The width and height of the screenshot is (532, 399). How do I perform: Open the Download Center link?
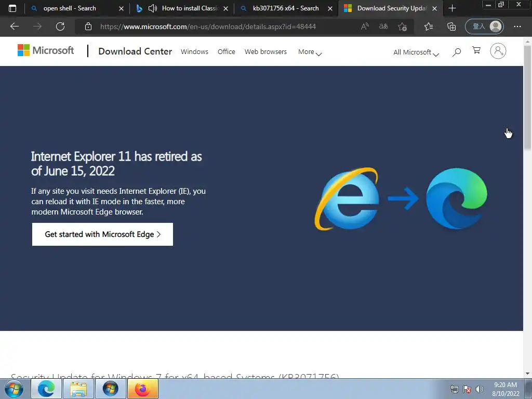[135, 51]
